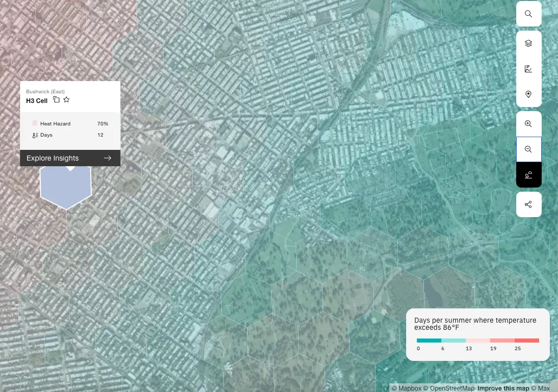The width and height of the screenshot is (558, 392).
Task: Zoom out of the map
Action: (528, 149)
